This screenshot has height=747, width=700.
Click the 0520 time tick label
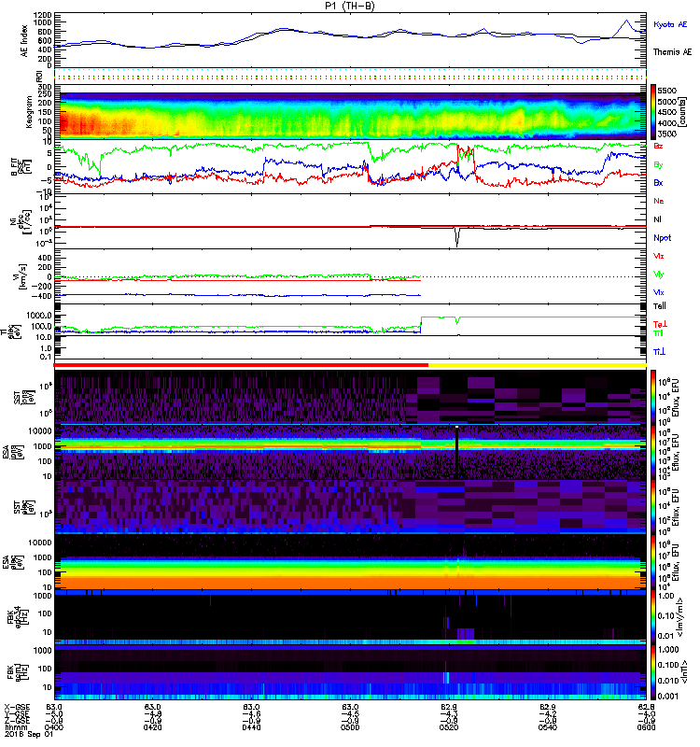pos(449,727)
